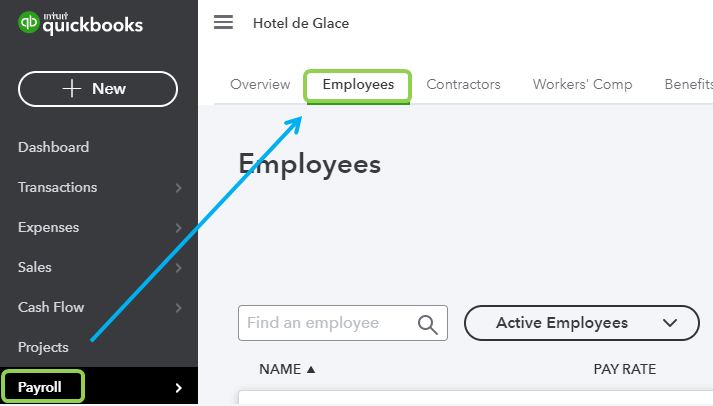The width and height of the screenshot is (713, 406).
Task: Toggle the hamburger navigation menu
Action: pyautogui.click(x=223, y=22)
